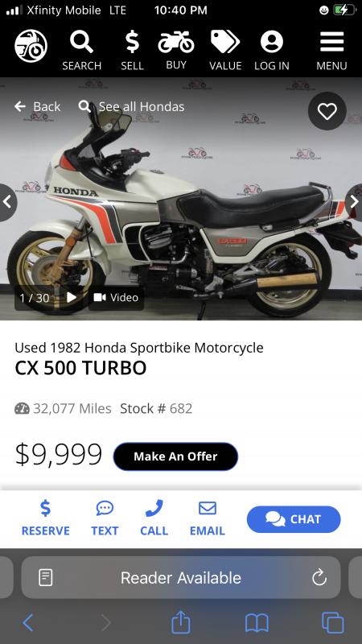
Task: Open Safari share sheet icon
Action: [x=181, y=622]
